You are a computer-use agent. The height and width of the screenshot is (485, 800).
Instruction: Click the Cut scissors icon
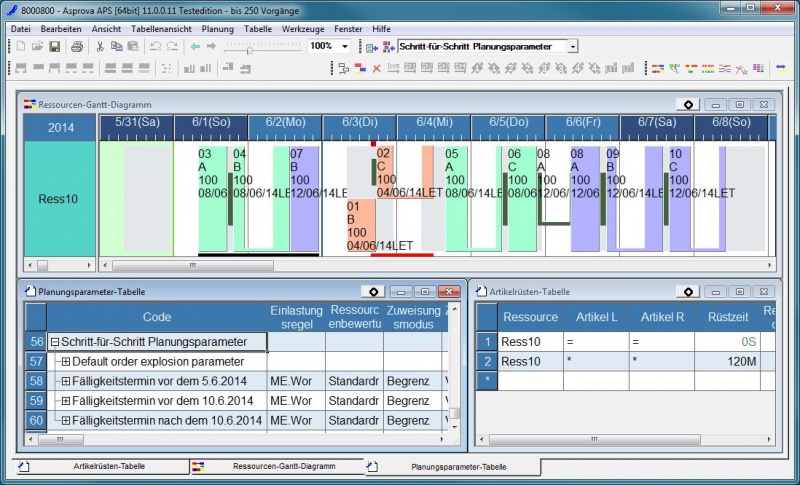(x=100, y=47)
